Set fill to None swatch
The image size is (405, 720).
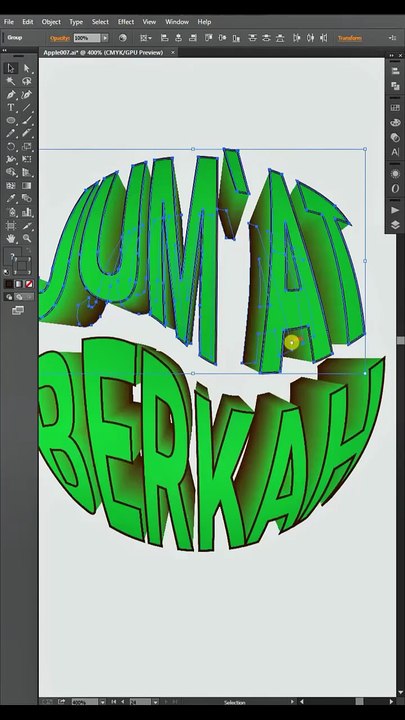coord(29,284)
